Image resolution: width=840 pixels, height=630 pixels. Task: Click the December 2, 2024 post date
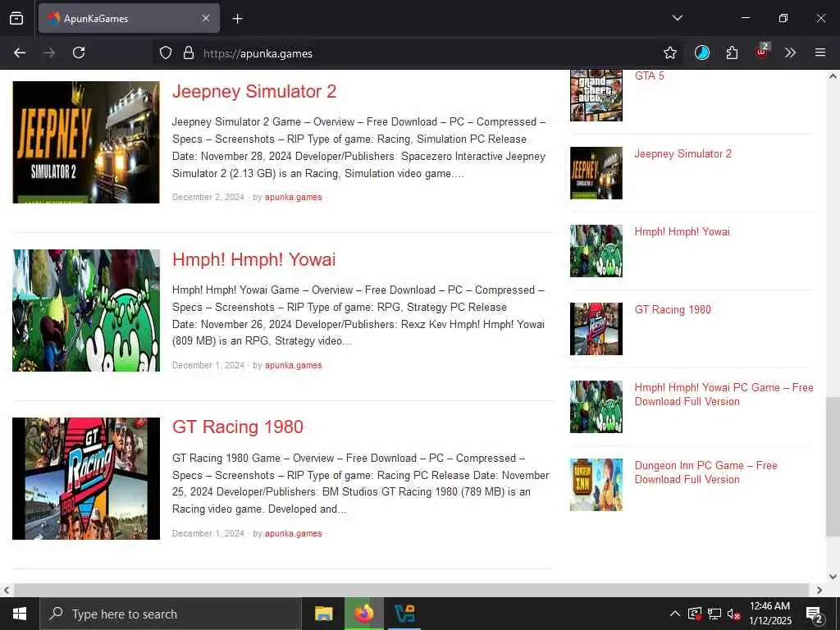(208, 197)
